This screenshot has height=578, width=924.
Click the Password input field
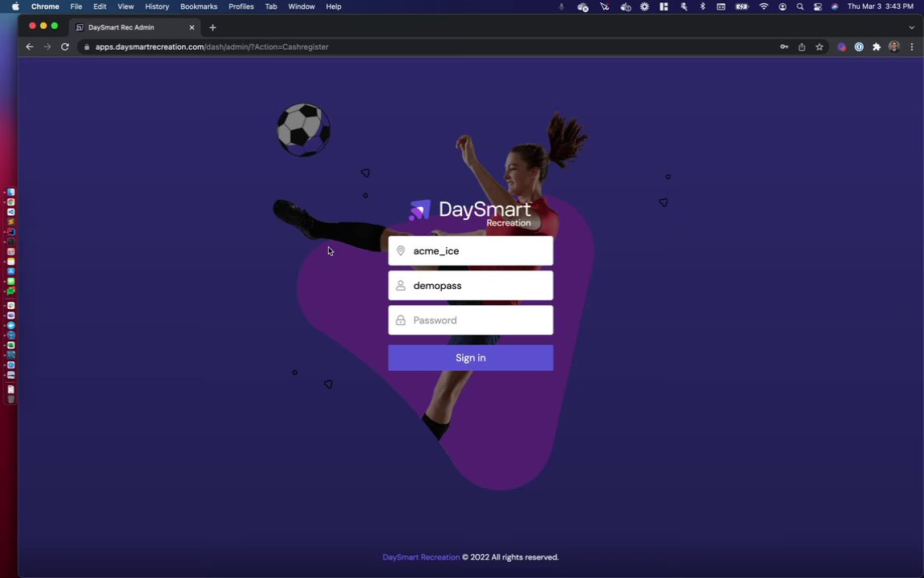click(x=470, y=320)
